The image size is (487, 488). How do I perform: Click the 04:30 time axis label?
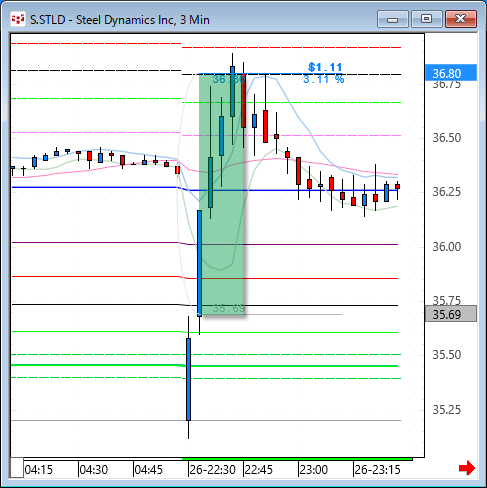[x=94, y=470]
